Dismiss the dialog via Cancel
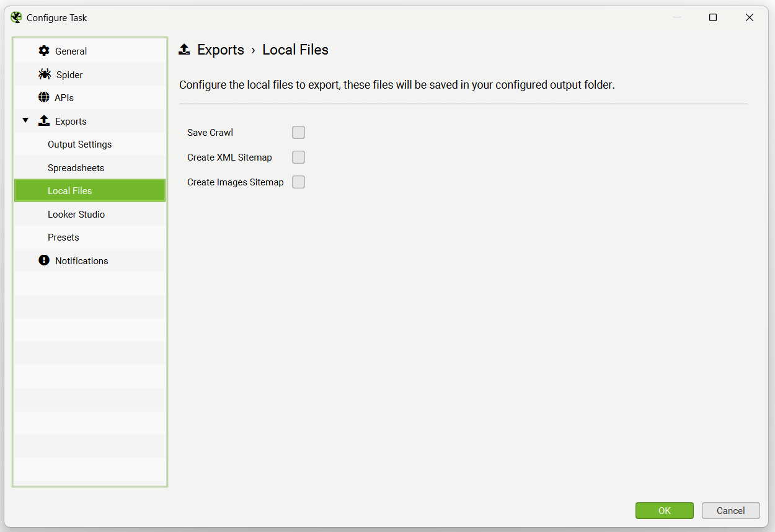Viewport: 775px width, 532px height. [730, 510]
